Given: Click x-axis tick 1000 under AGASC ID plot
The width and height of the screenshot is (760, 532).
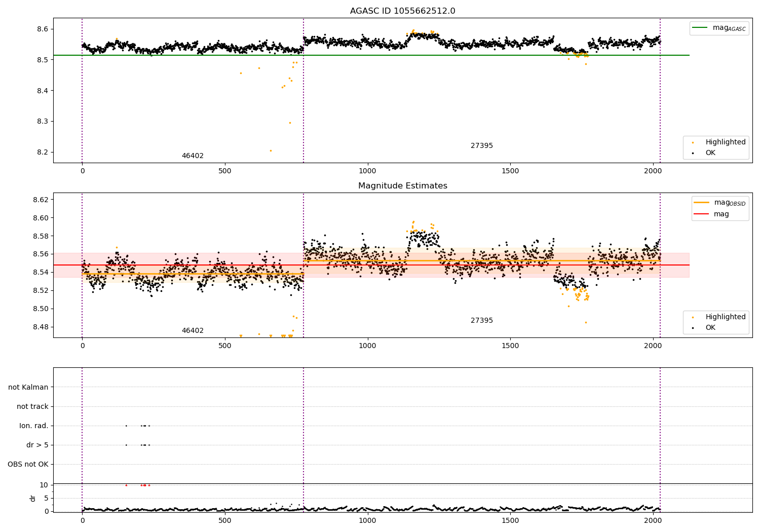Looking at the screenshot, I should pos(367,171).
